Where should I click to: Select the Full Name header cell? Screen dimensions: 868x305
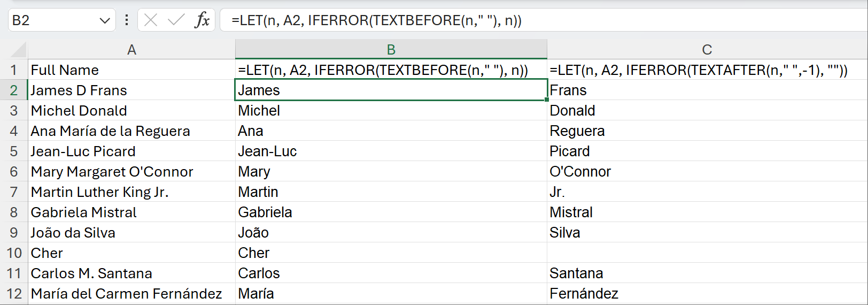[65, 70]
